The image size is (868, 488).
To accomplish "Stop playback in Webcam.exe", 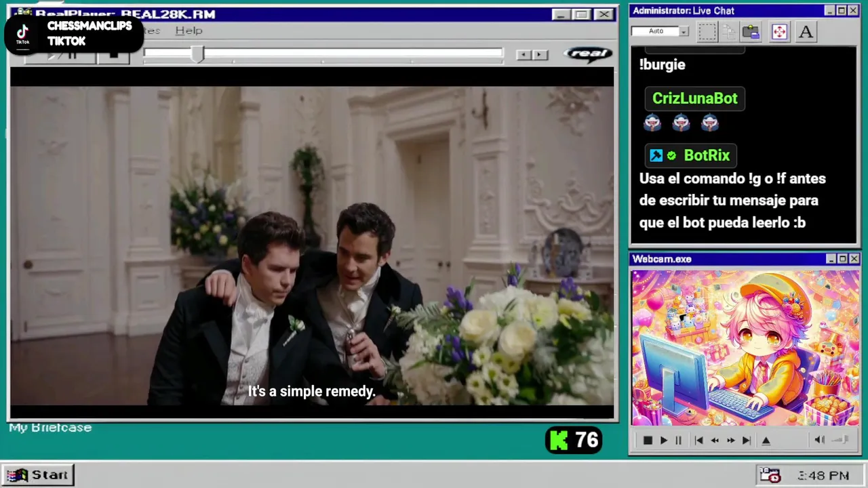I will pyautogui.click(x=648, y=441).
